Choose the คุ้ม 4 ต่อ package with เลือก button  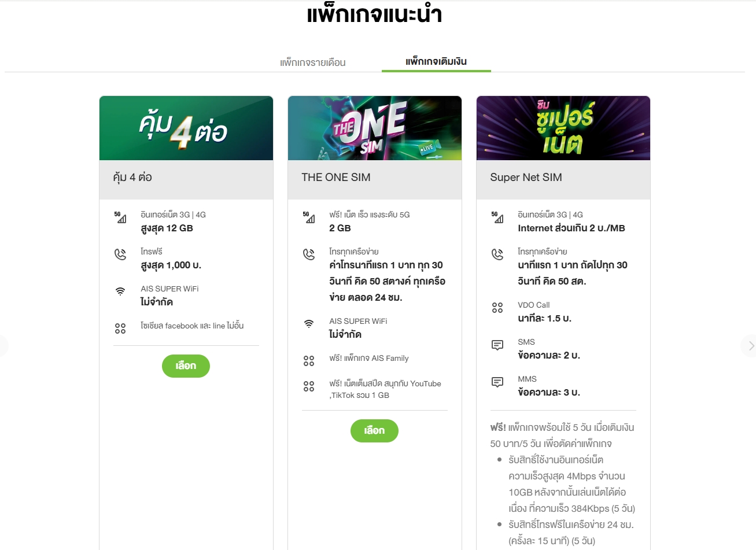point(186,366)
